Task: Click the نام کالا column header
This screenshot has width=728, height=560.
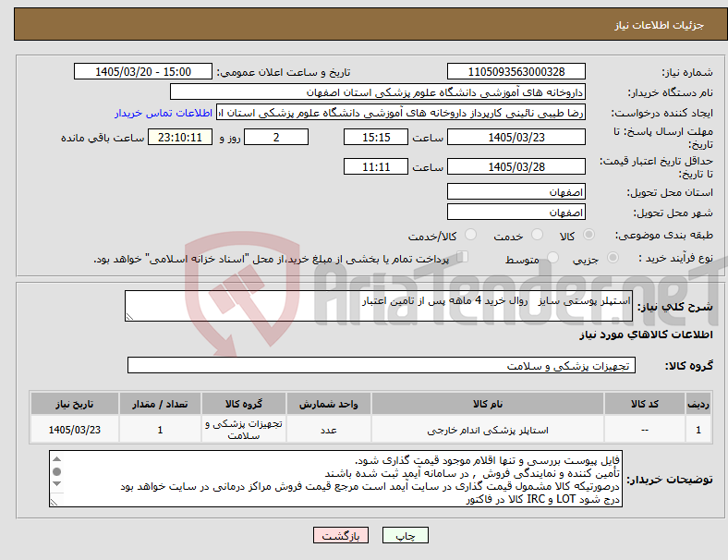Action: click(488, 404)
